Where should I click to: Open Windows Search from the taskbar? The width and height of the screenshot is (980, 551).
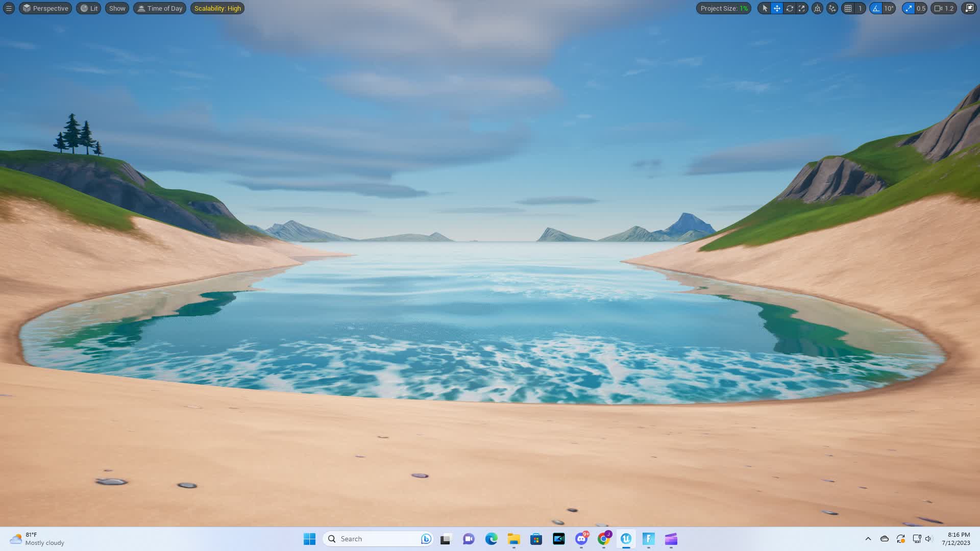coord(378,539)
